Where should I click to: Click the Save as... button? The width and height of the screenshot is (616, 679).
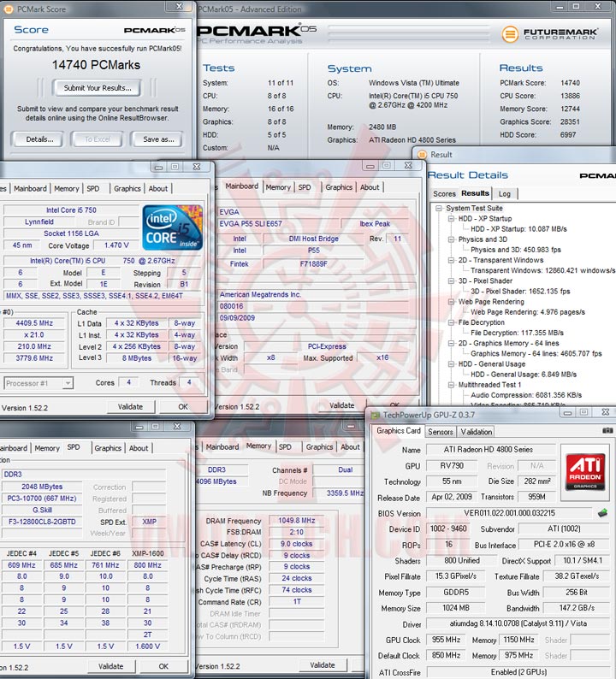pos(158,139)
